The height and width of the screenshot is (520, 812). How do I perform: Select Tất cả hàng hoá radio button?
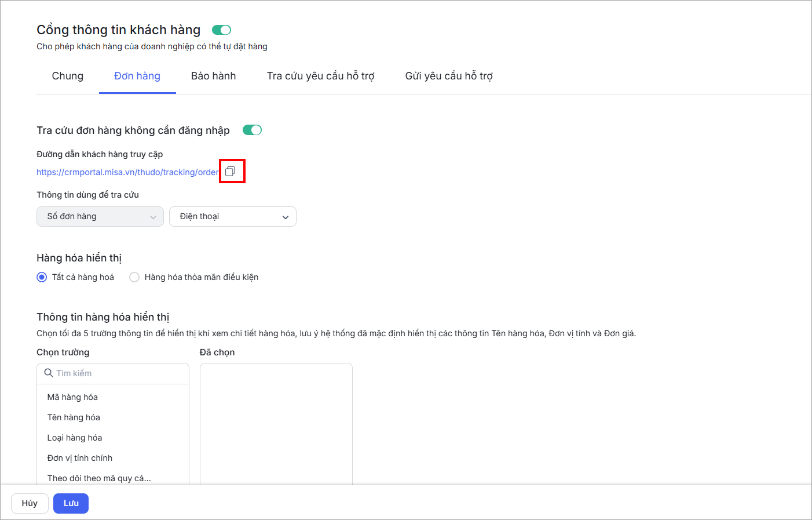point(42,277)
